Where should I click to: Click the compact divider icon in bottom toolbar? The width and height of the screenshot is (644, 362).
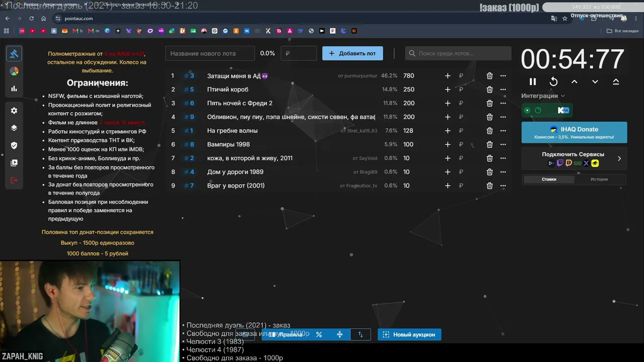340,334
